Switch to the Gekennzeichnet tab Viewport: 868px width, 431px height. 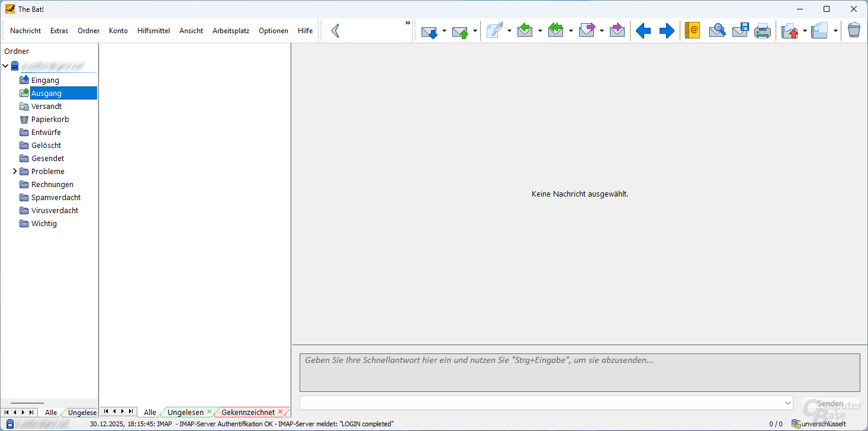(x=247, y=412)
